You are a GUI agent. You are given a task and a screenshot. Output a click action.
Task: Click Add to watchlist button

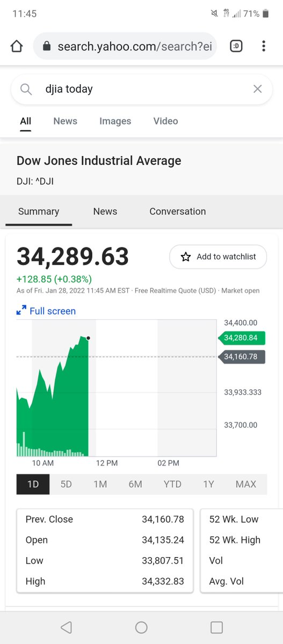pos(219,257)
